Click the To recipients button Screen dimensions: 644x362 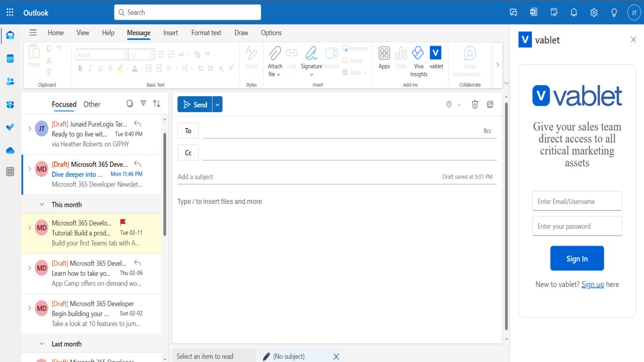188,131
